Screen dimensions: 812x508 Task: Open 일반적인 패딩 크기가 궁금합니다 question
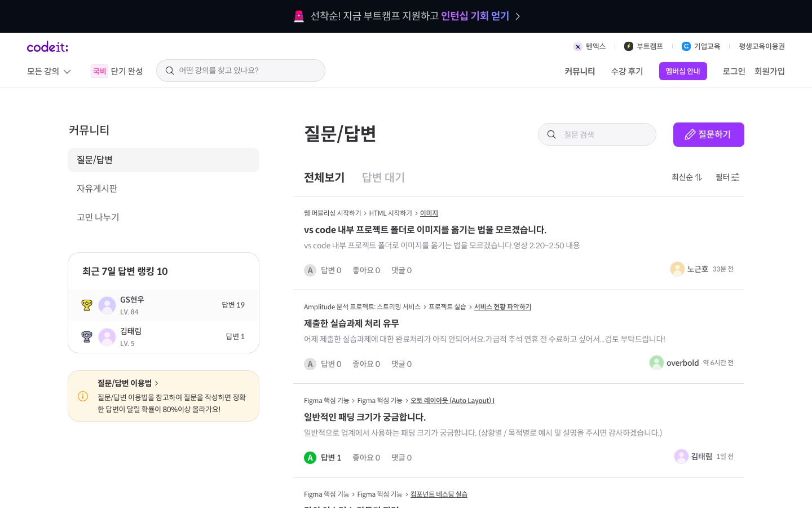[x=365, y=417]
